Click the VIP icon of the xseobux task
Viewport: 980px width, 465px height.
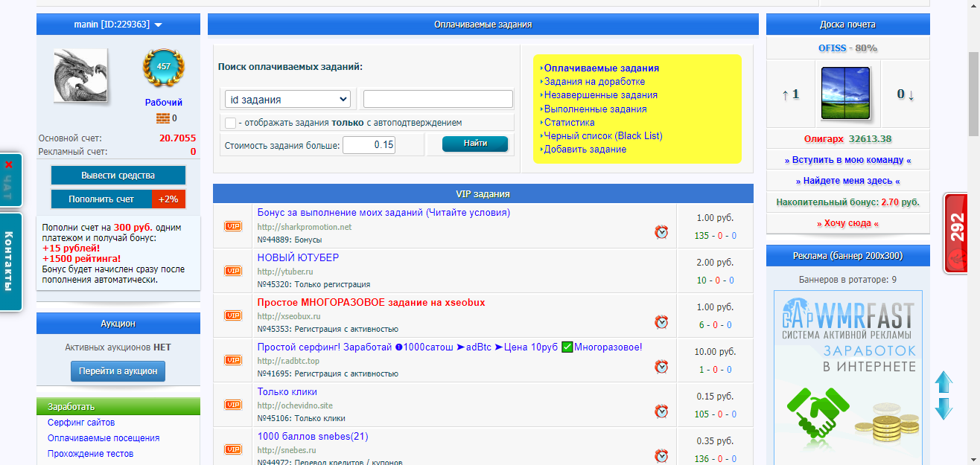(x=233, y=315)
